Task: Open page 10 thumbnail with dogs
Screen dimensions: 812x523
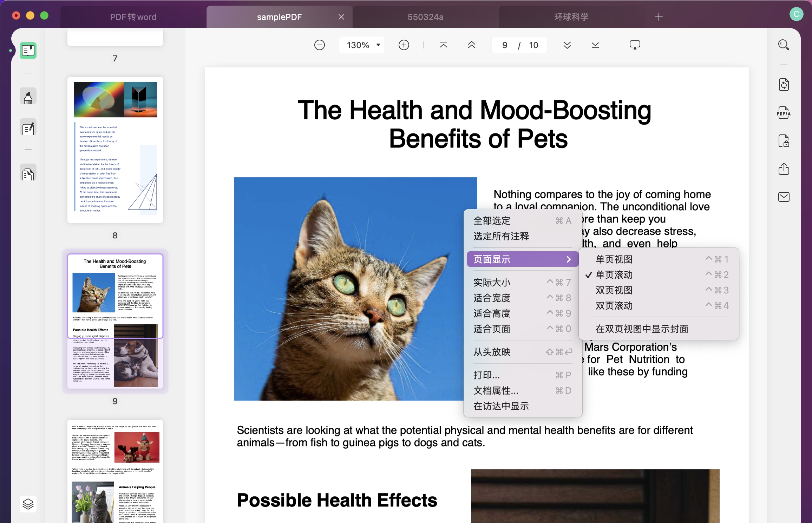Action: [115, 471]
